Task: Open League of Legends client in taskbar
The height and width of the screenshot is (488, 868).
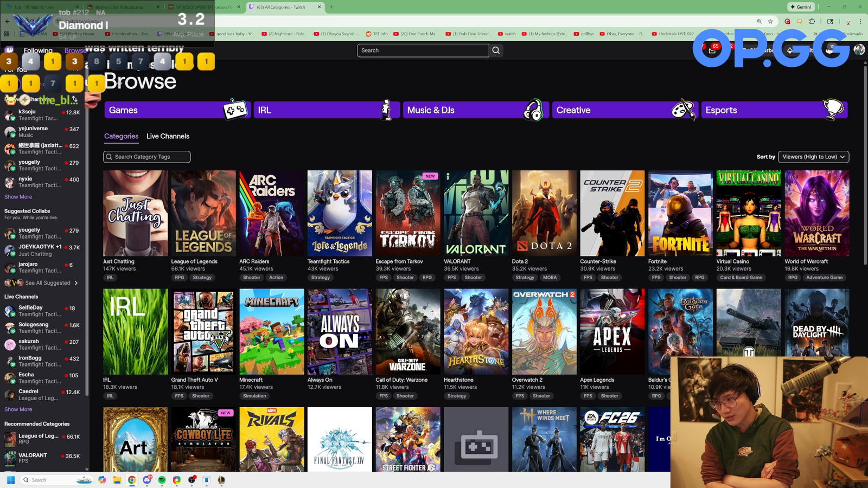Action: point(221,480)
